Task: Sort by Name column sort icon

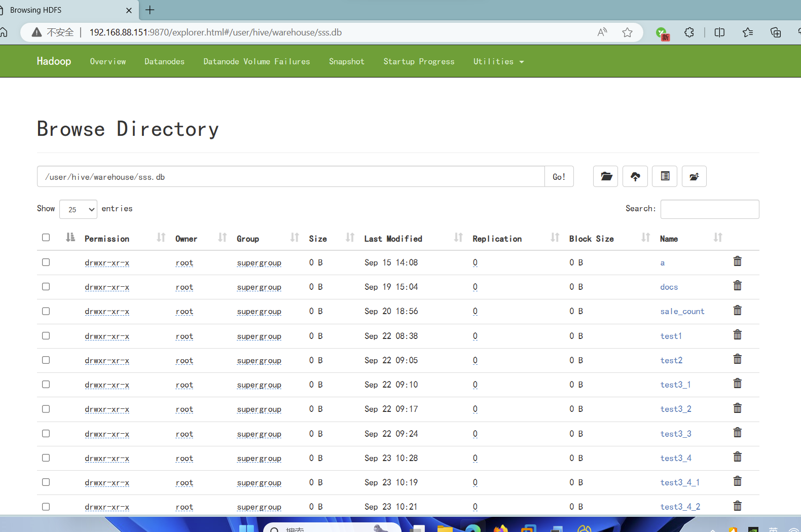Action: click(718, 237)
